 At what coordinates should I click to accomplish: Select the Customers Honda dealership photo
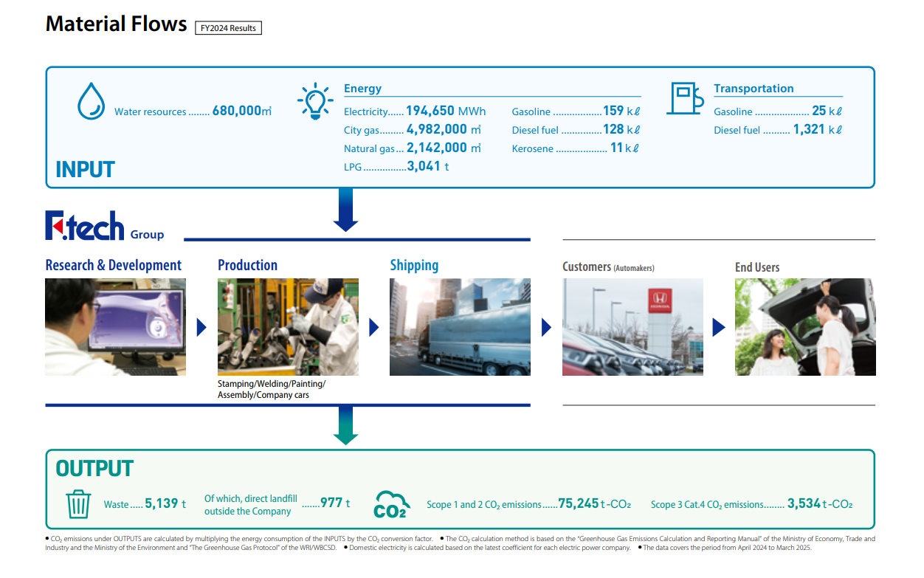tap(632, 327)
